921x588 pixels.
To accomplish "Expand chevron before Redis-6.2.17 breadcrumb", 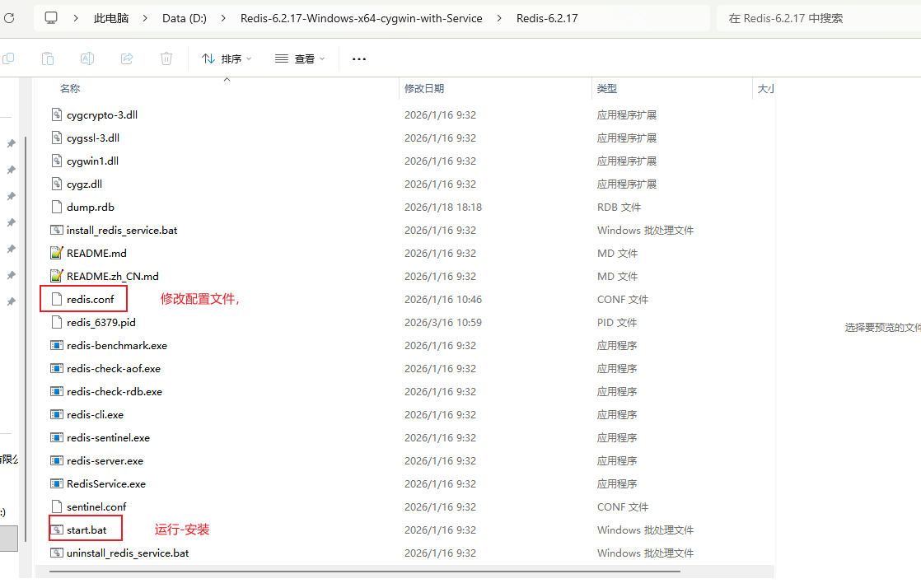I will coord(499,18).
